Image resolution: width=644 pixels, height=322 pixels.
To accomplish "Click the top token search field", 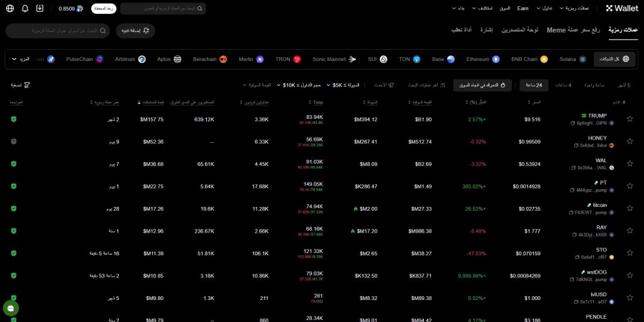I will click(x=163, y=9).
